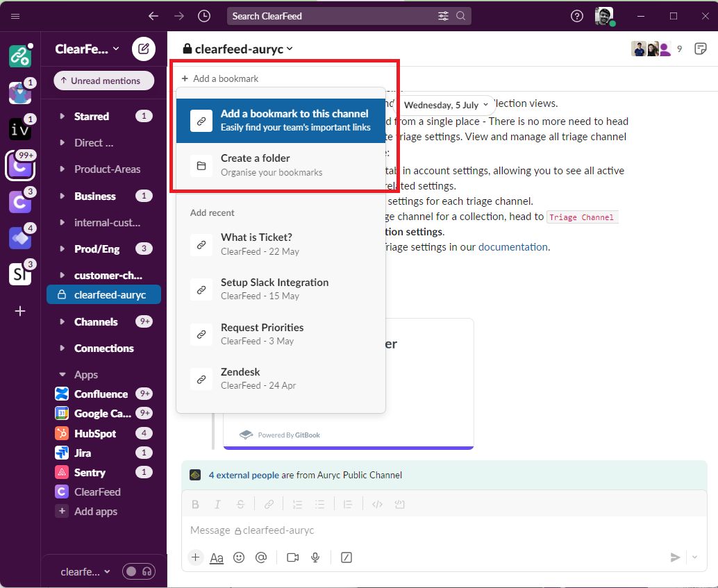This screenshot has height=588, width=718.
Task: Open the documentation link
Action: (x=513, y=247)
